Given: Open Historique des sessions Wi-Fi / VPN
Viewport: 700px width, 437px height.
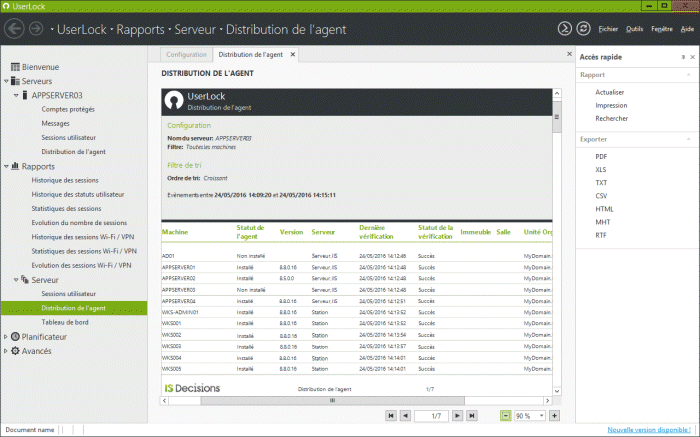Looking at the screenshot, I should click(83, 237).
